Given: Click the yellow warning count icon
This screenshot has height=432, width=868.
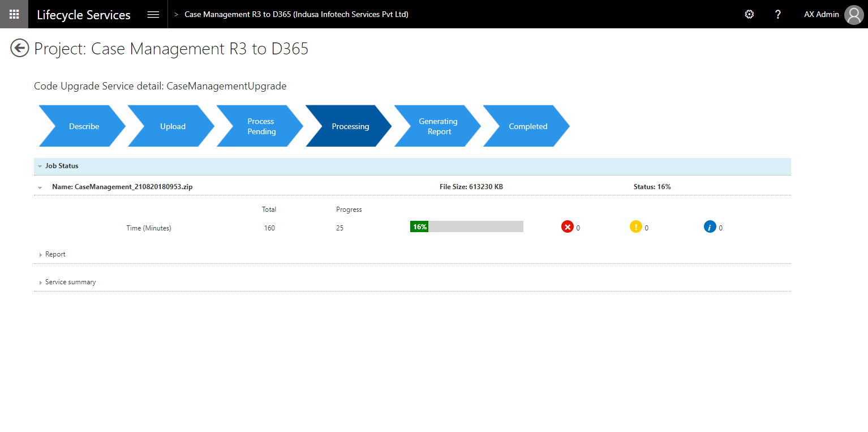Looking at the screenshot, I should pyautogui.click(x=637, y=226).
